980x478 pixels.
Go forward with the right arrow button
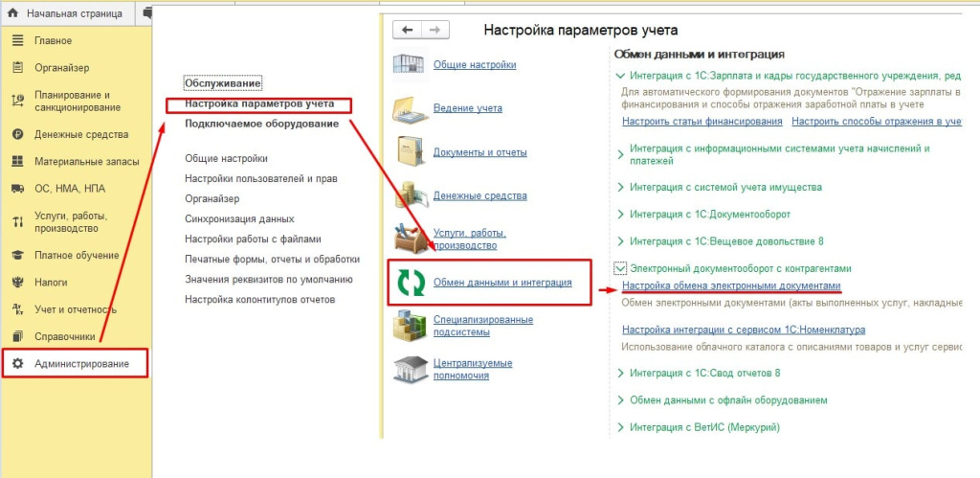435,30
